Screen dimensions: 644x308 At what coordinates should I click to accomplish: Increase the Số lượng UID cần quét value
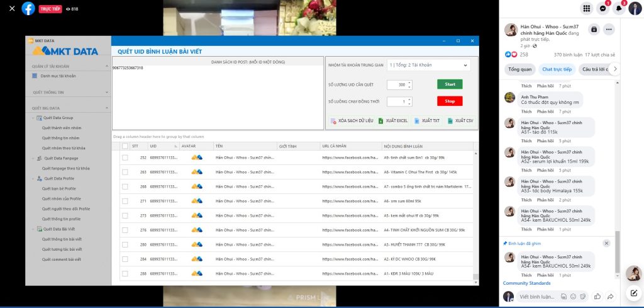coord(409,83)
